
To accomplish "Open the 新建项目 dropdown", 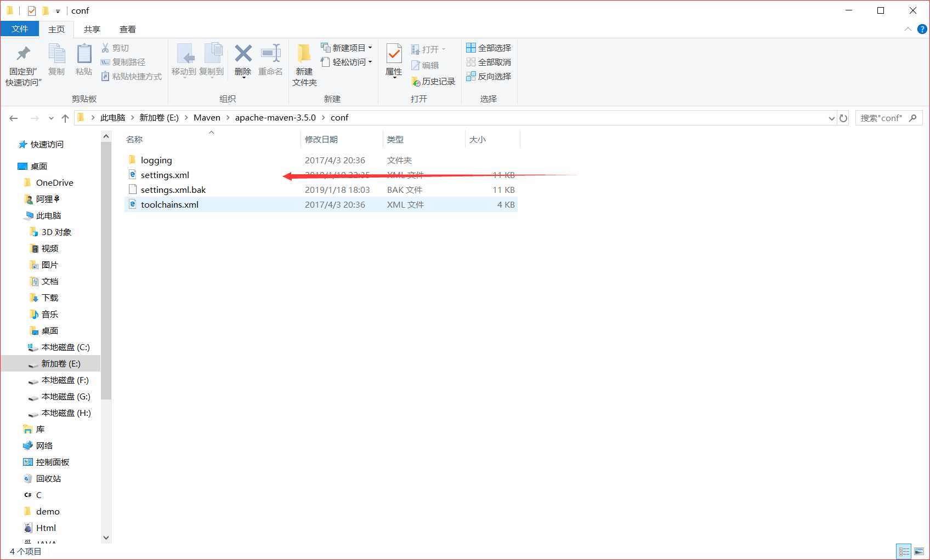I will click(347, 48).
